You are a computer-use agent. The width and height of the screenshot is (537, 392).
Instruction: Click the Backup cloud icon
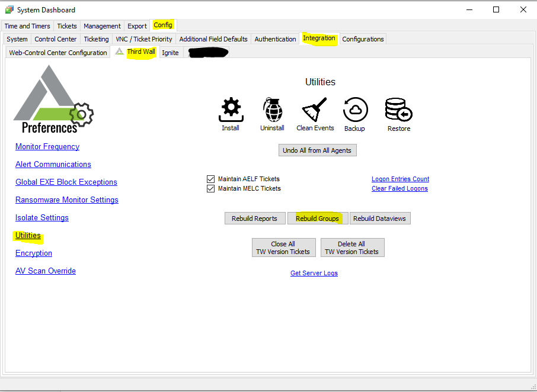pyautogui.click(x=356, y=110)
